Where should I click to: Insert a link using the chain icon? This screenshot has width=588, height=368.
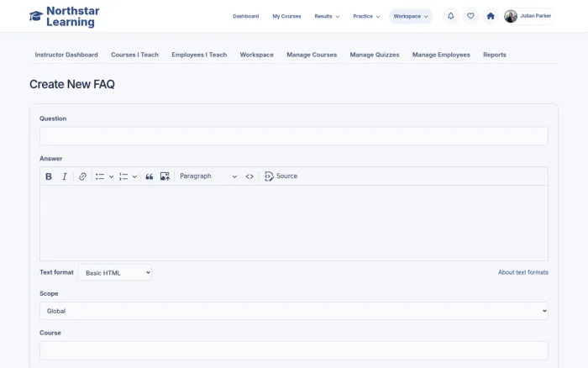(82, 176)
